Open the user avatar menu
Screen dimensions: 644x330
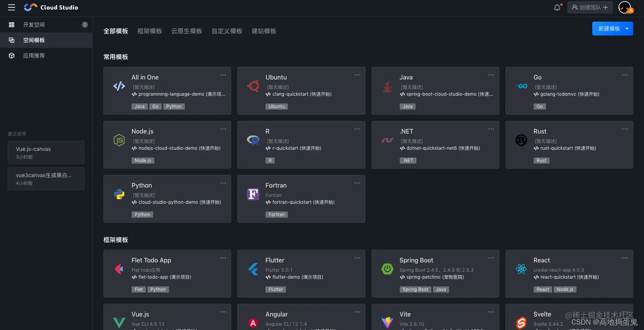coord(625,7)
